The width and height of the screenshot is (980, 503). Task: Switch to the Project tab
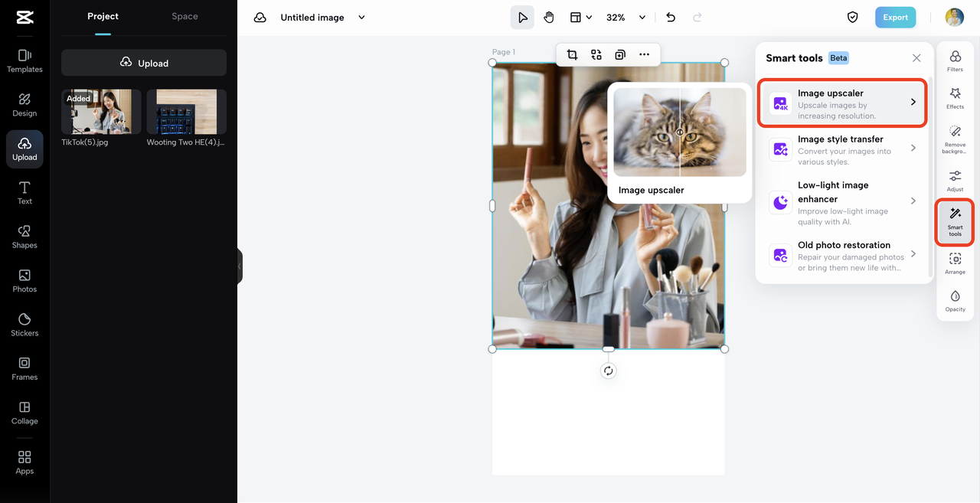tap(103, 16)
